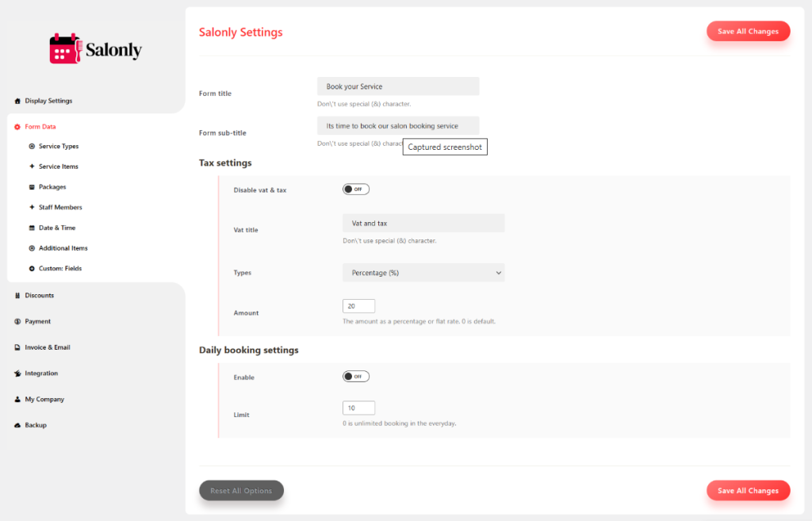Click the Integration icon in sidebar
The image size is (812, 521).
pyautogui.click(x=17, y=374)
